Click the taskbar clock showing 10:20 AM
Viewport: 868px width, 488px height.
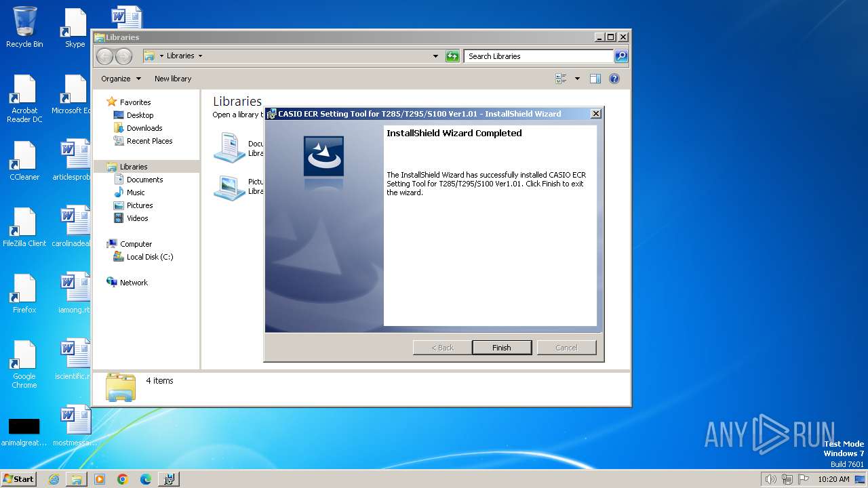click(x=833, y=479)
